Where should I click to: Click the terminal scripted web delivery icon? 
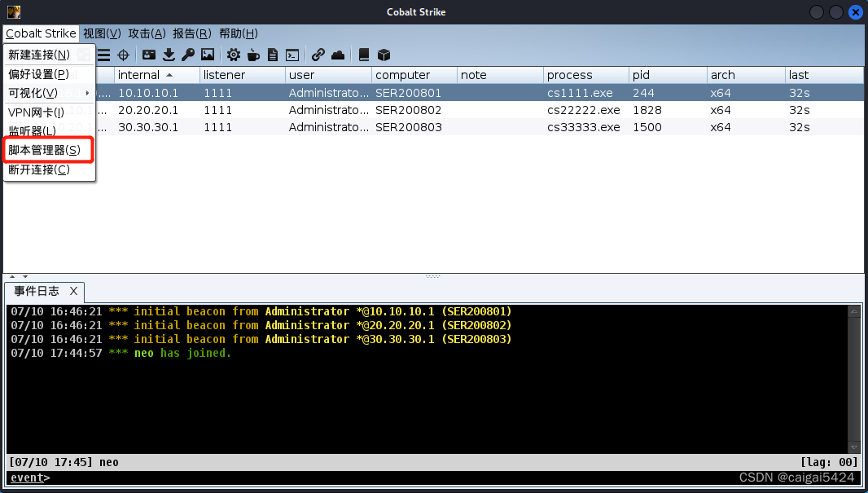[292, 55]
